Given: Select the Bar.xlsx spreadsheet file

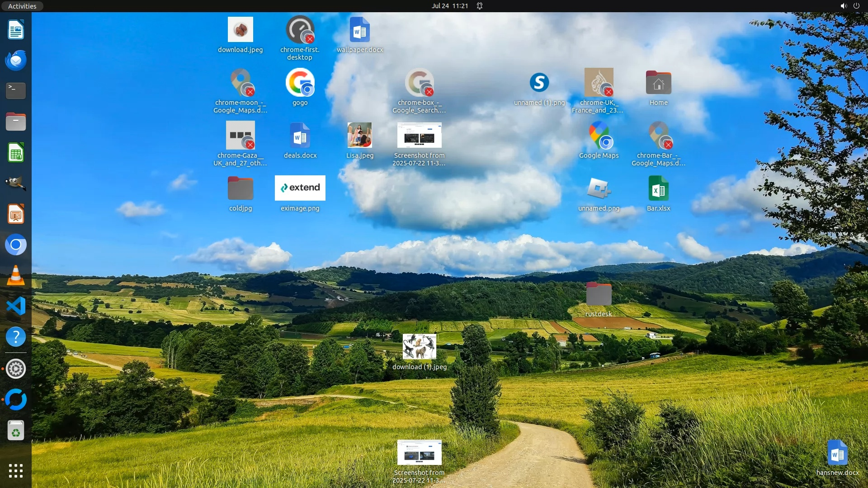Looking at the screenshot, I should pos(658,189).
